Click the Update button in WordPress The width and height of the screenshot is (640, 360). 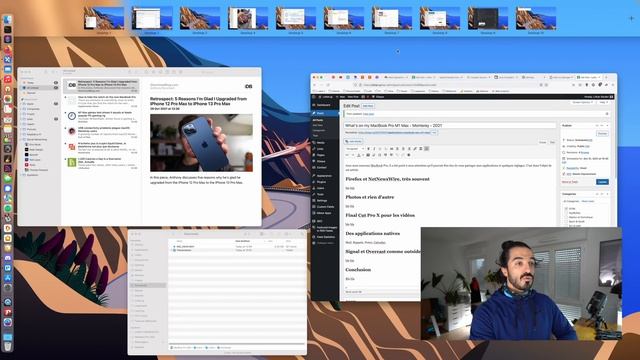point(602,182)
